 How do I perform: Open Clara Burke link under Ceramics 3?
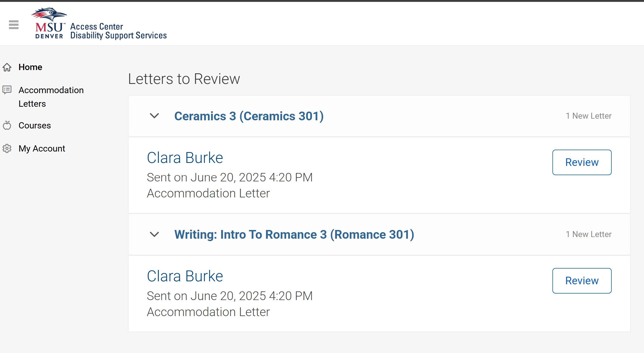coord(185,158)
